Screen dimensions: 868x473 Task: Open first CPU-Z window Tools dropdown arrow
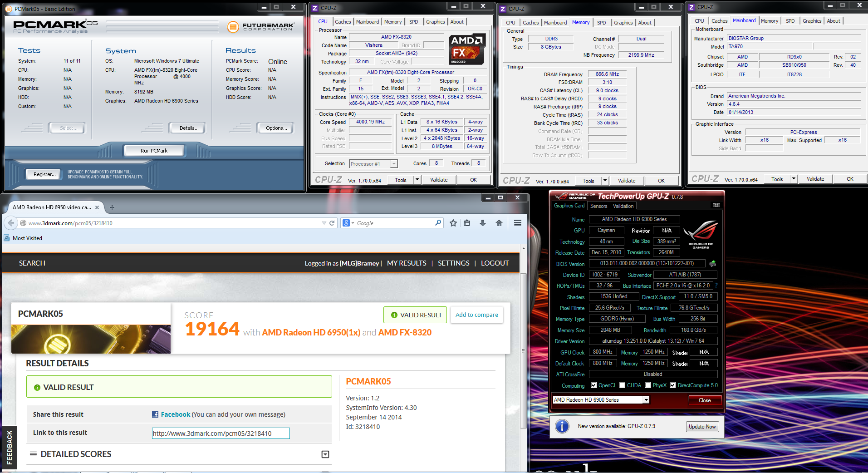tap(417, 180)
